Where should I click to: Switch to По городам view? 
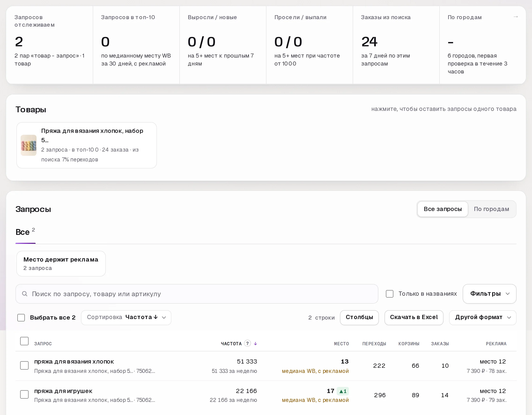click(x=491, y=209)
